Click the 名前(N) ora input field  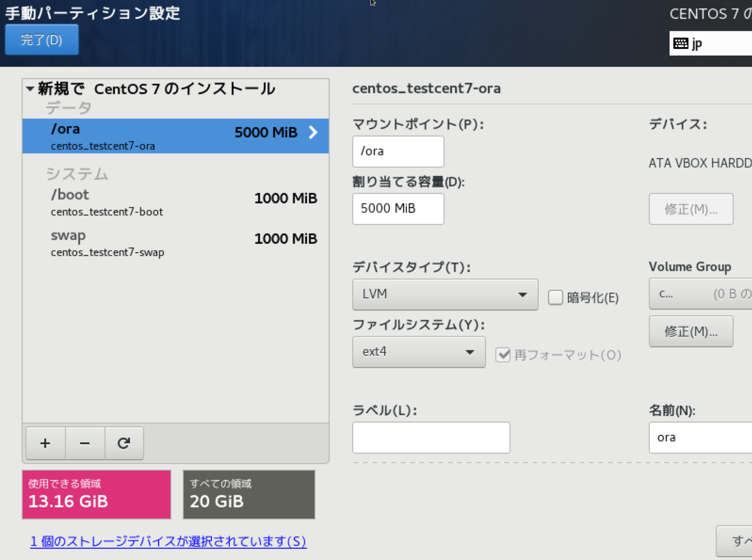(700, 437)
